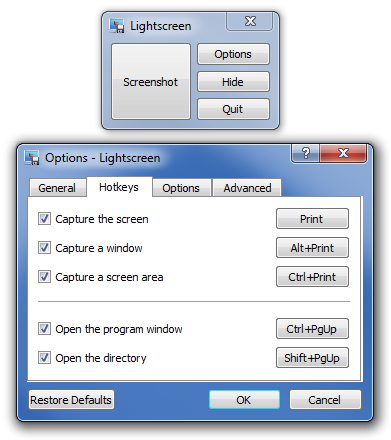391x440 pixels.
Task: Uncheck Open the directory hotkey
Action: click(x=44, y=358)
